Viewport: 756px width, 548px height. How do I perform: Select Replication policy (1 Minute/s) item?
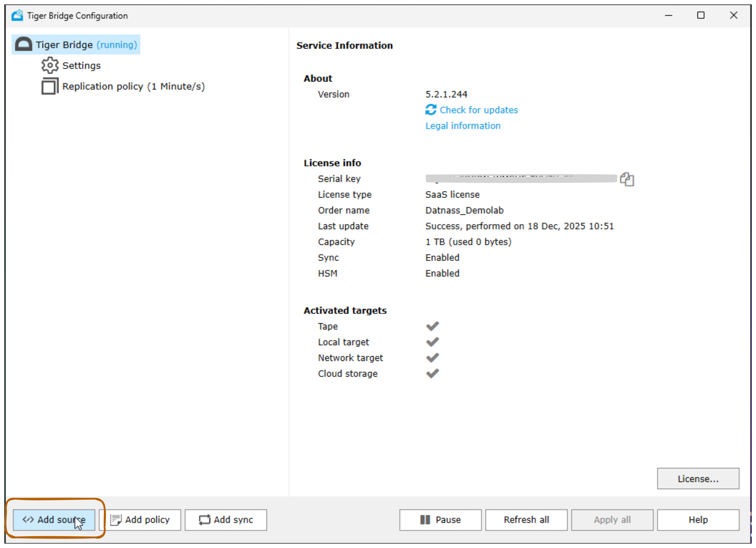click(x=133, y=86)
